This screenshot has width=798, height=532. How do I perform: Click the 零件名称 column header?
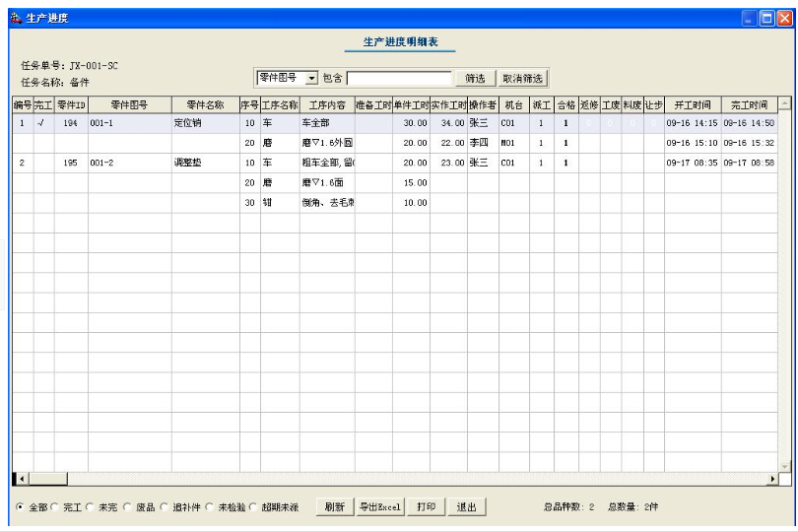click(x=206, y=105)
